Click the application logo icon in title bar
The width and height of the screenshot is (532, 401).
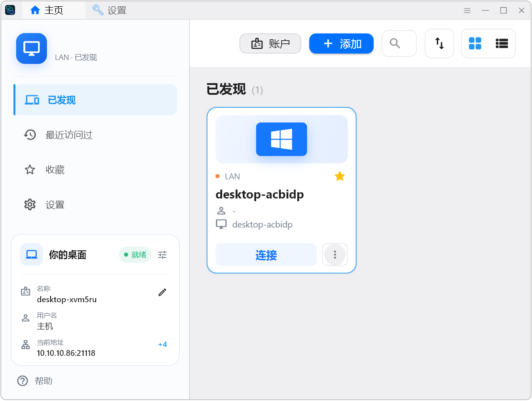[x=10, y=10]
